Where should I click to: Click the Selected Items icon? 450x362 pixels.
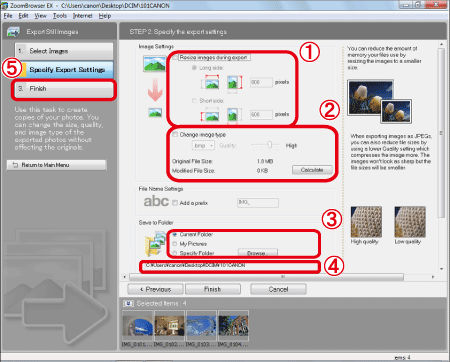coord(128,303)
